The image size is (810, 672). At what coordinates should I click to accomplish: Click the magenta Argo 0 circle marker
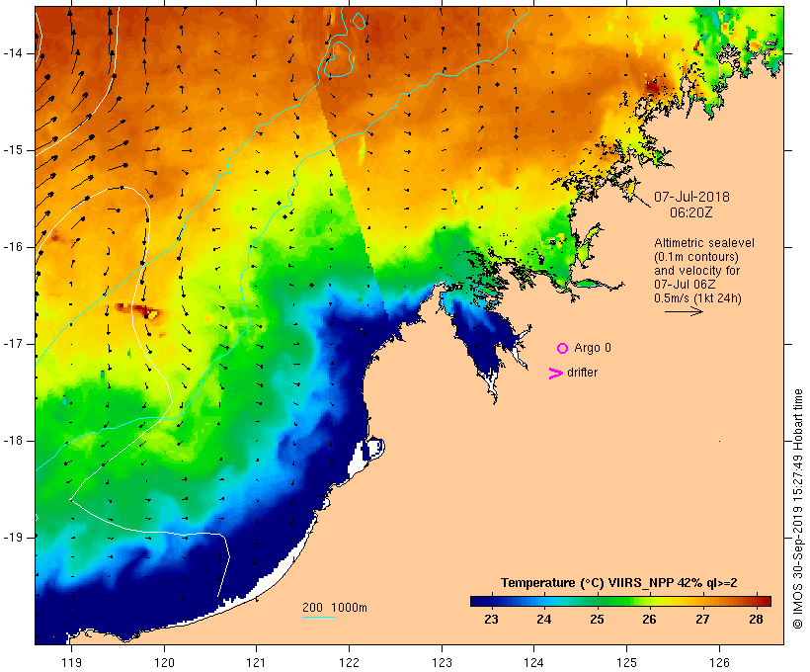tap(563, 349)
